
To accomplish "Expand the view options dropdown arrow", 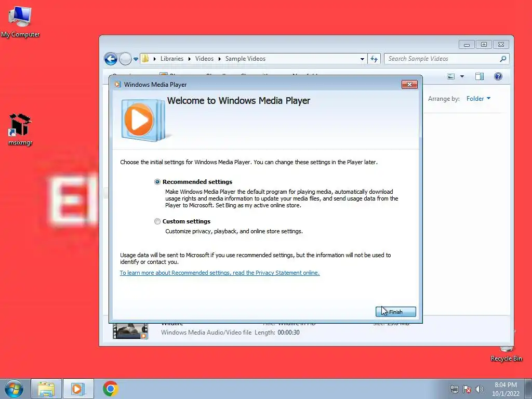I will pos(462,76).
